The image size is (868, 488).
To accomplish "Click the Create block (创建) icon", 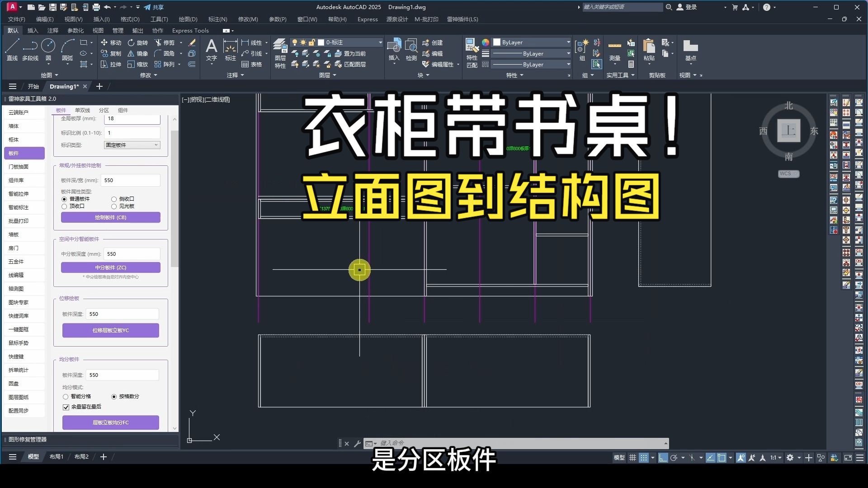I will (432, 42).
